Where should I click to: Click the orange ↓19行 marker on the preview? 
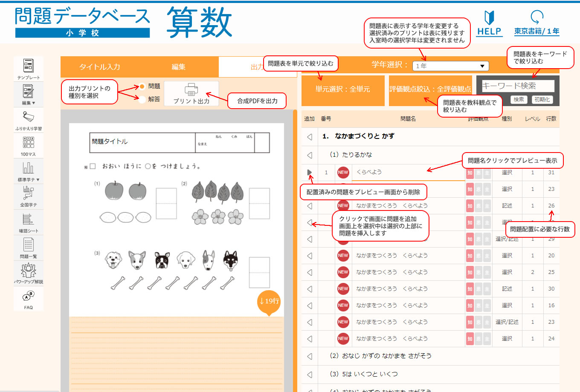269,302
